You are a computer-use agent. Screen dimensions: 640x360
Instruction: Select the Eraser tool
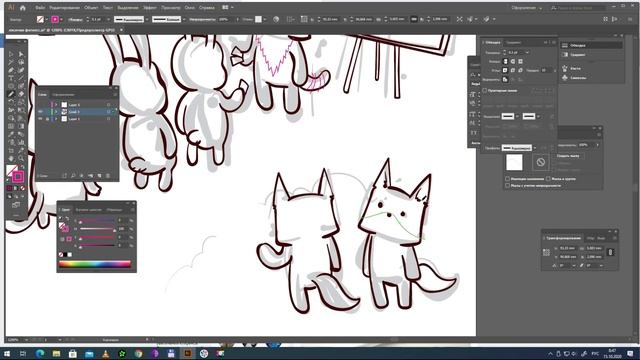click(21, 94)
